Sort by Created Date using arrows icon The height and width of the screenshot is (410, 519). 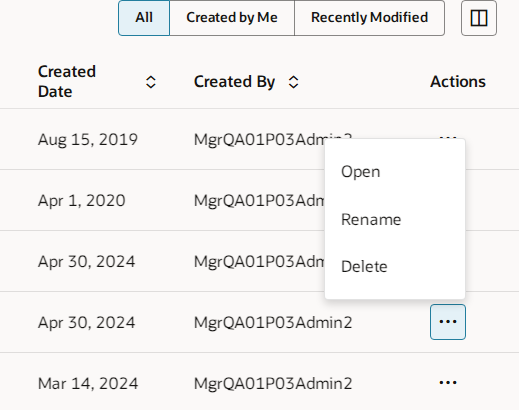pyautogui.click(x=151, y=82)
